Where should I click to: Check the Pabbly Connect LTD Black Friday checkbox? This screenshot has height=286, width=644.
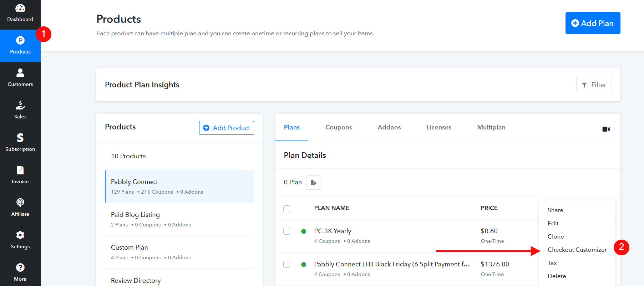[x=286, y=264]
